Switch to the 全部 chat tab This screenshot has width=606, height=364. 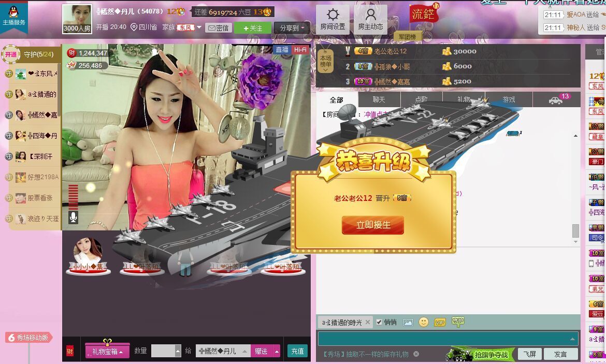(336, 100)
